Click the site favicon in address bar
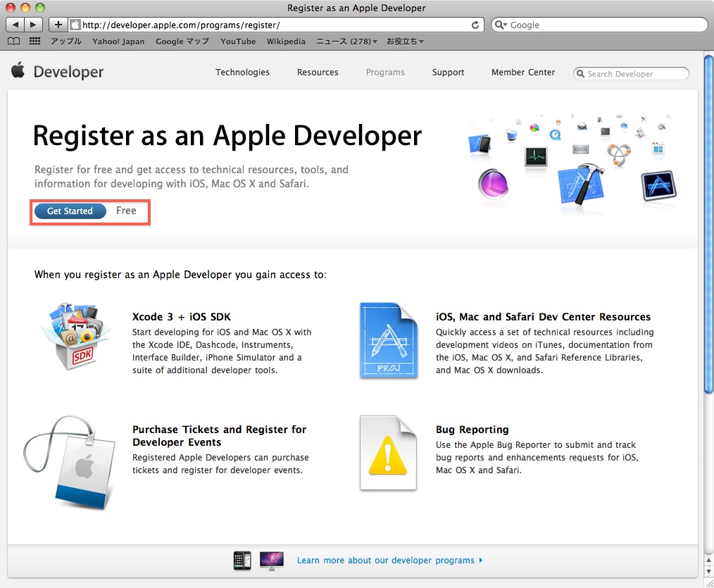Image resolution: width=714 pixels, height=588 pixels. click(75, 25)
